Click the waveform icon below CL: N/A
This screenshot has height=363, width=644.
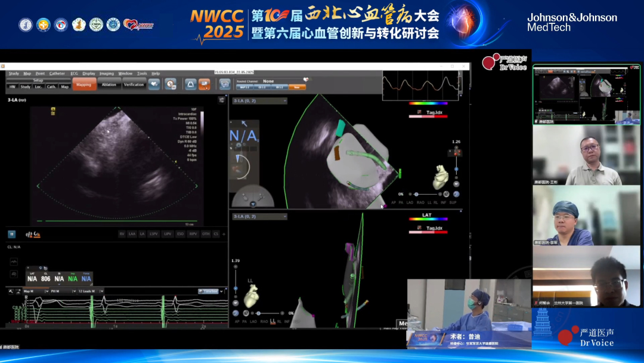pos(14,262)
